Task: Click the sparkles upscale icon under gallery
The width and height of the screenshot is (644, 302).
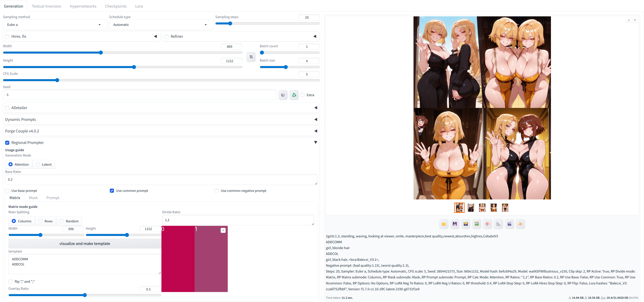Action: (520, 224)
